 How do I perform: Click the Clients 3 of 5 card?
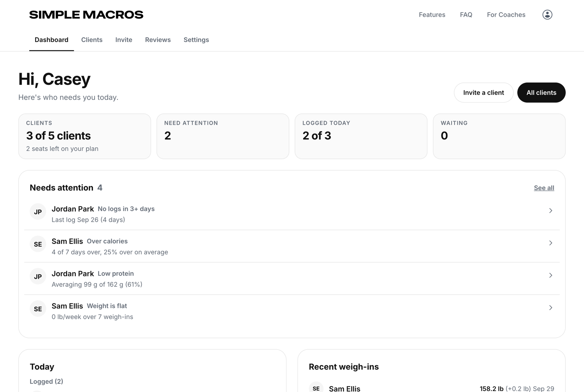pyautogui.click(x=85, y=136)
